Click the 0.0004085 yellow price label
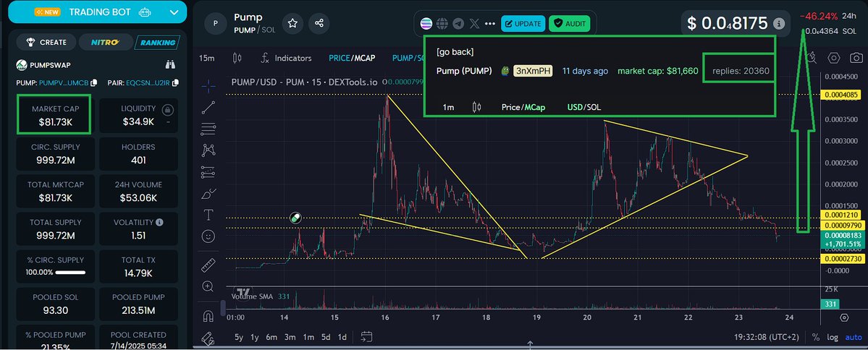The image size is (868, 350). pyautogui.click(x=843, y=95)
